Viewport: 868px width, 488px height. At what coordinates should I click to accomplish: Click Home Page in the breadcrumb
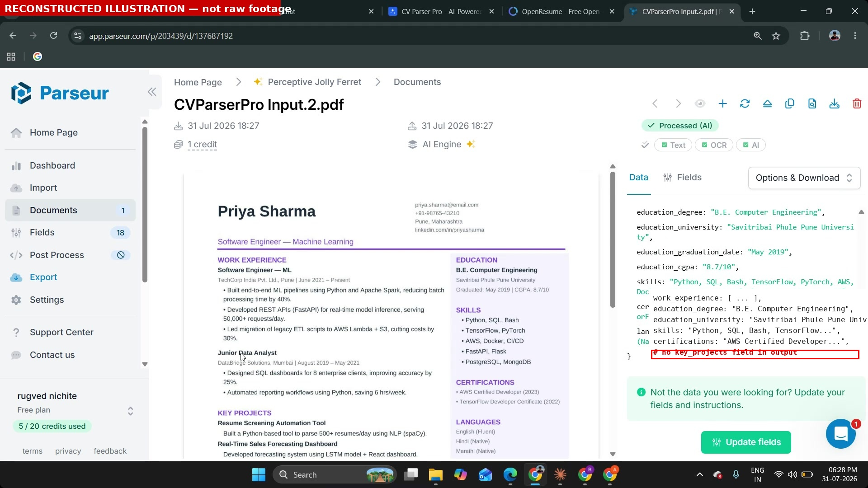pos(198,82)
